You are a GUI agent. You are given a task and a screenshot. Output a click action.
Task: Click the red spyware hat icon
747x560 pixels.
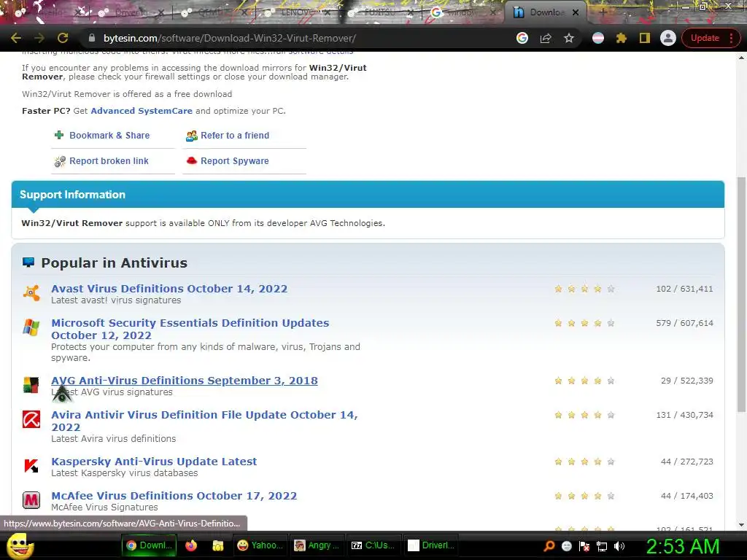pos(192,160)
